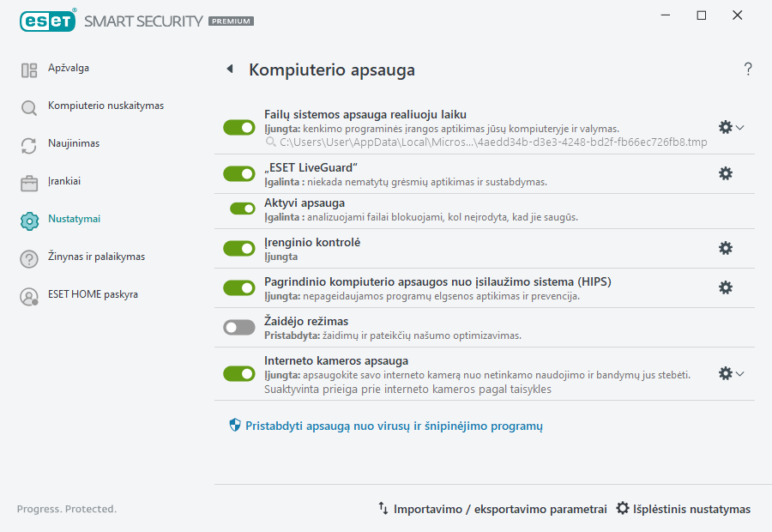Enable Žaidėjo režimas gaming mode

(238, 327)
